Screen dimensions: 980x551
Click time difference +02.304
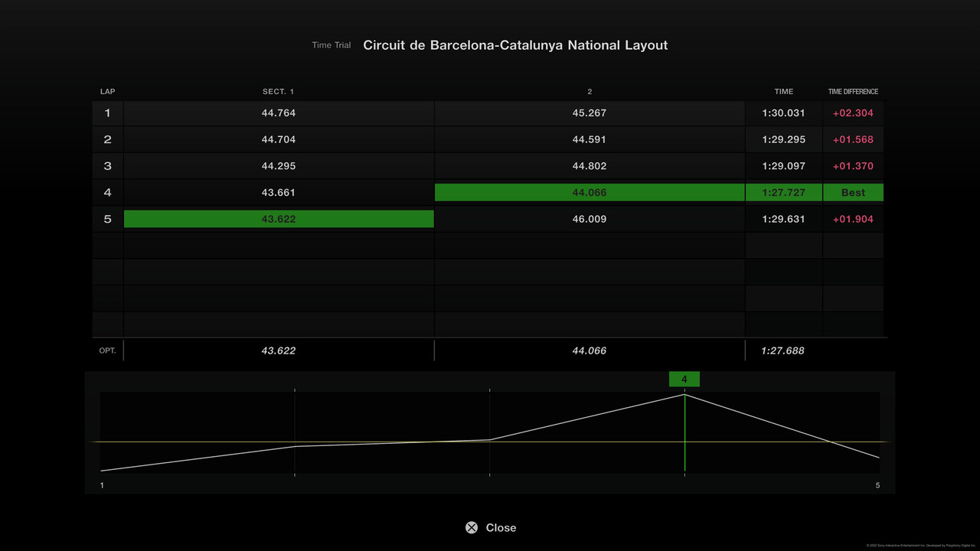coord(853,112)
